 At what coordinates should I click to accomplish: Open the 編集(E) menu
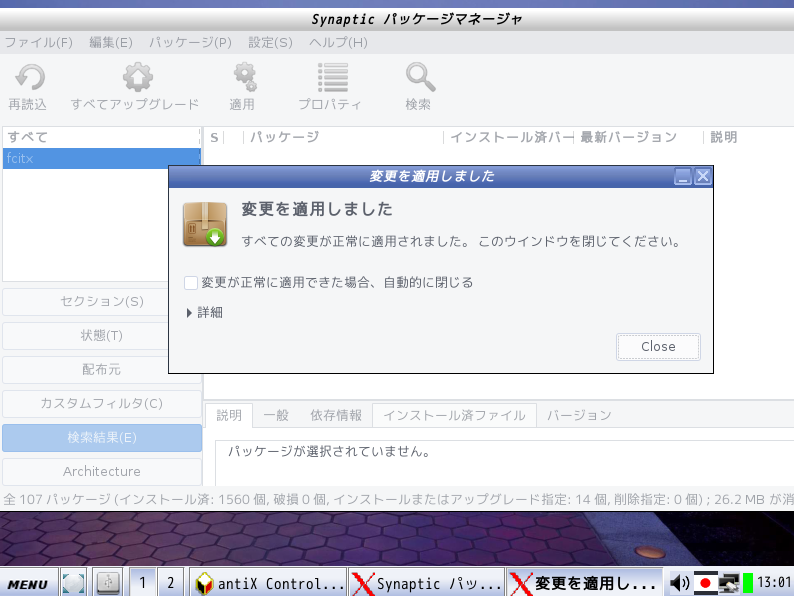[x=110, y=43]
